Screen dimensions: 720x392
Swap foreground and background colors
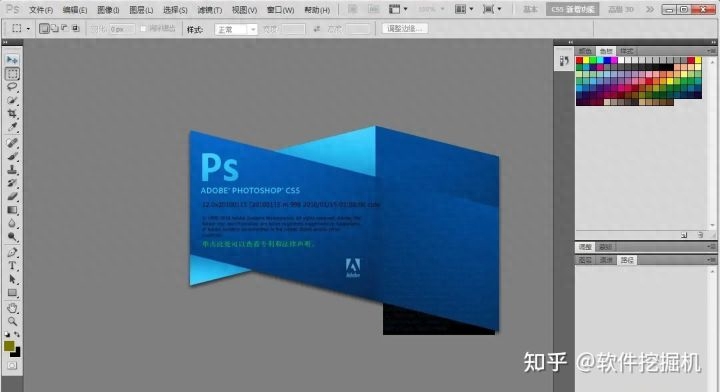(x=17, y=335)
